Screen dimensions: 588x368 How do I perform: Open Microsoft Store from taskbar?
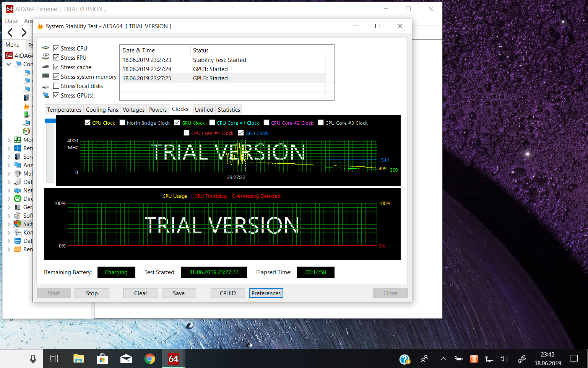102,359
